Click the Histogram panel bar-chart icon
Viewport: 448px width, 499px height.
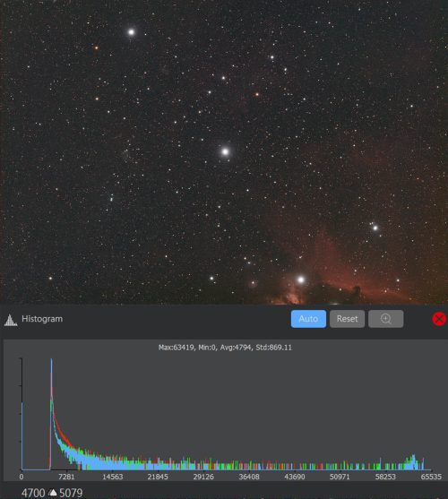click(11, 320)
